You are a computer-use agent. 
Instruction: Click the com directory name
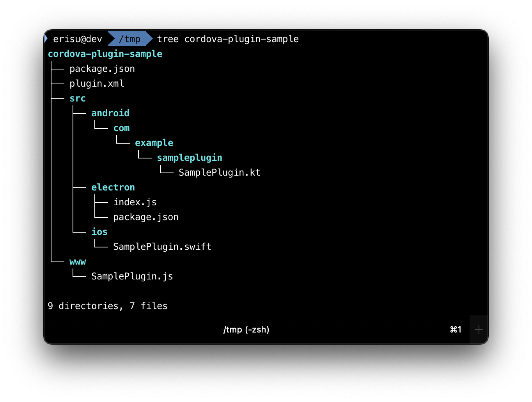[121, 128]
